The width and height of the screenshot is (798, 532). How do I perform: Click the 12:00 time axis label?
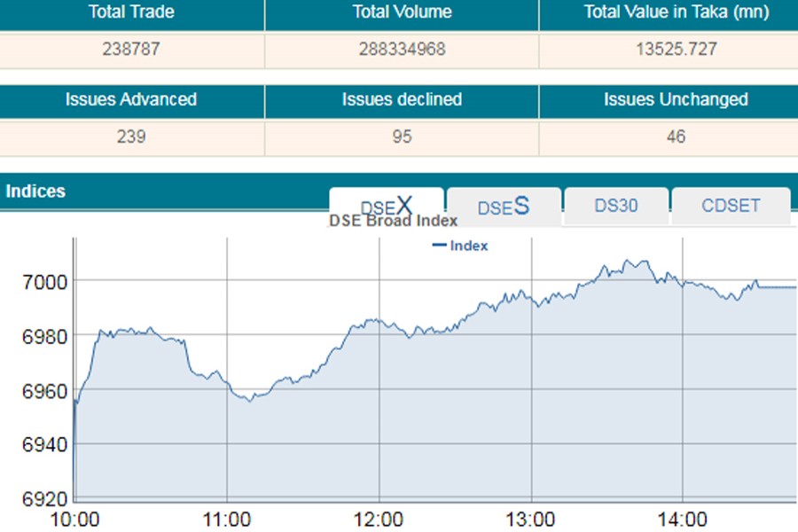point(379,518)
